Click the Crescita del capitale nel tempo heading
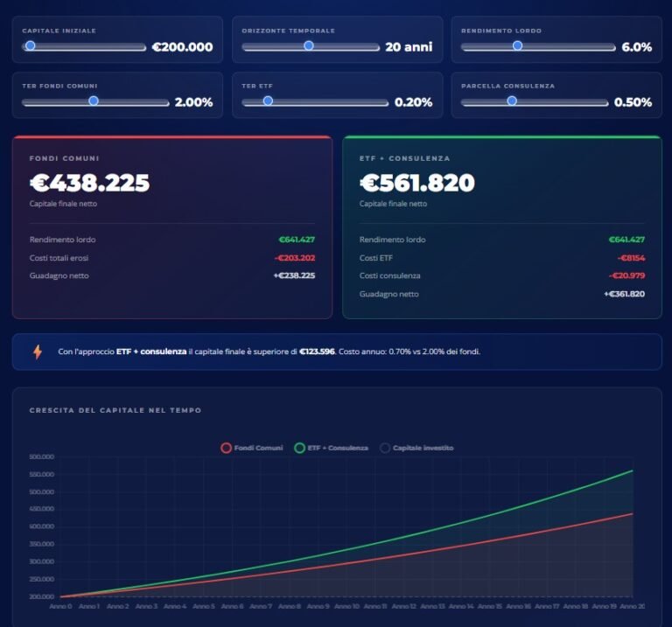 click(x=115, y=410)
